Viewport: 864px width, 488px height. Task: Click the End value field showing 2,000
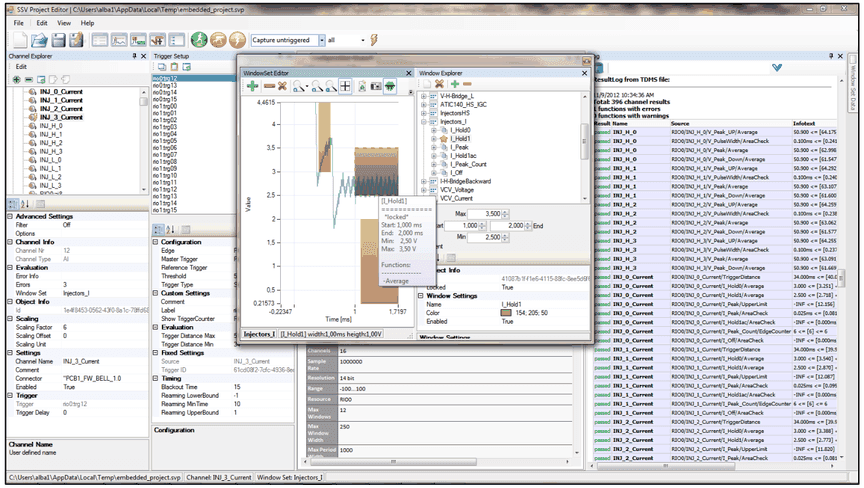point(508,226)
